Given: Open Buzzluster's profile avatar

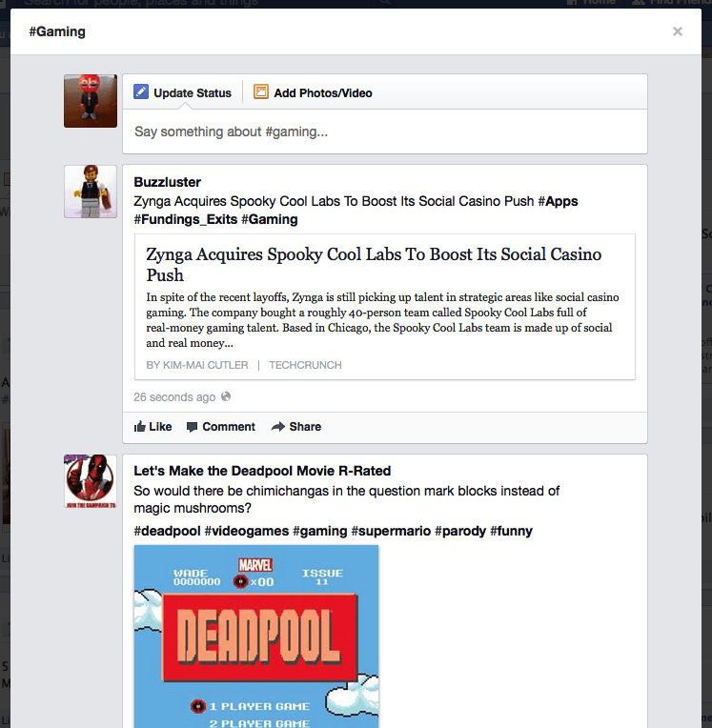Looking at the screenshot, I should [x=91, y=192].
